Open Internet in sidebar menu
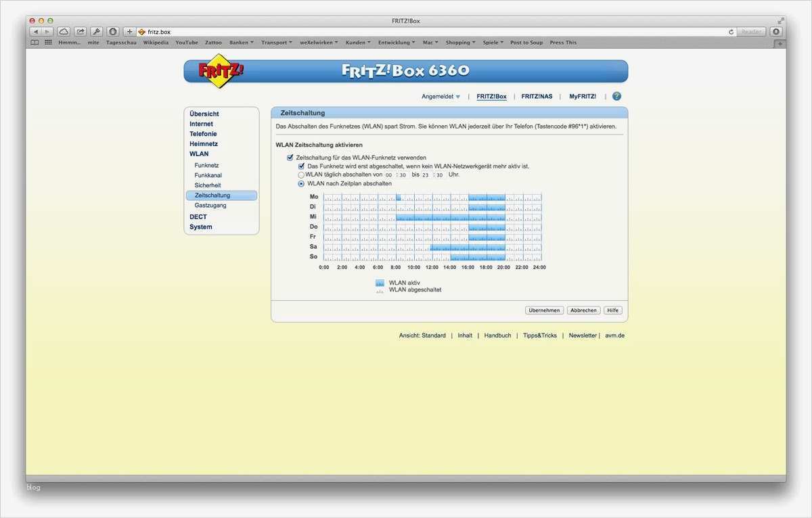Image resolution: width=812 pixels, height=518 pixels. click(x=201, y=124)
